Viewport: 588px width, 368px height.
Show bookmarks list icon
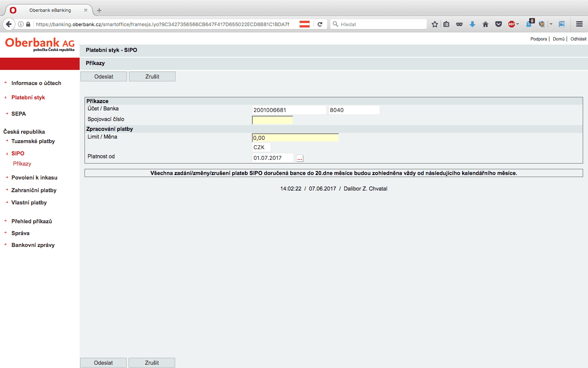446,24
